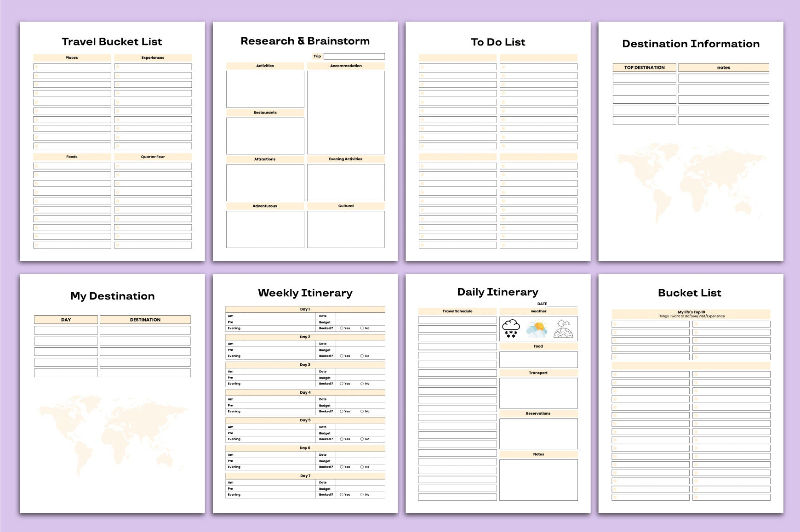800x532 pixels.
Task: Click the 'My Destination' page title
Action: point(112,296)
